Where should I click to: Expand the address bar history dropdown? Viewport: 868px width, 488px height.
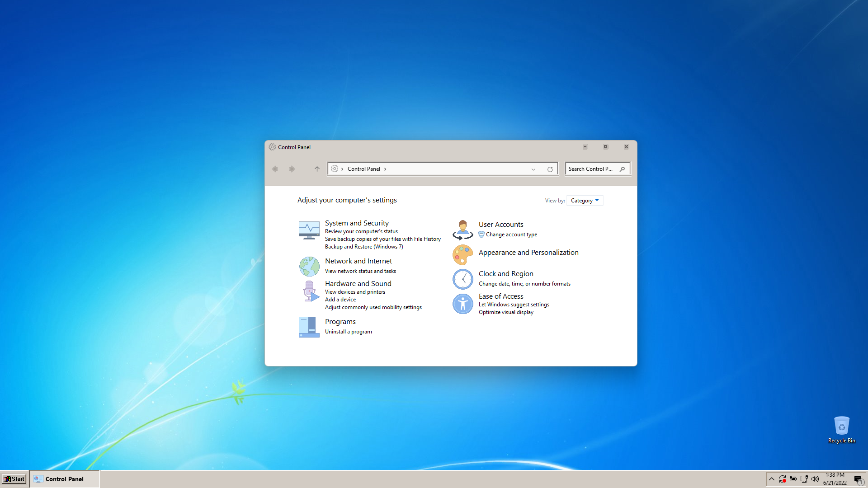point(533,169)
